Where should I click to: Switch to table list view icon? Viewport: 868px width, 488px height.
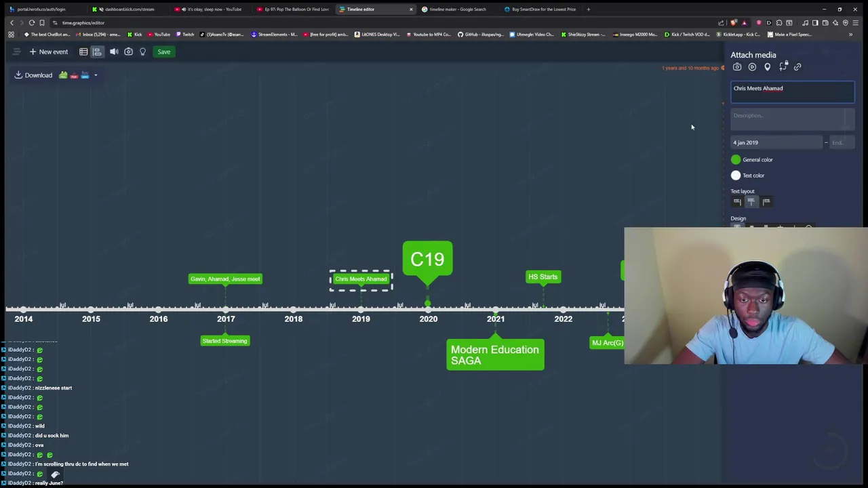click(83, 52)
